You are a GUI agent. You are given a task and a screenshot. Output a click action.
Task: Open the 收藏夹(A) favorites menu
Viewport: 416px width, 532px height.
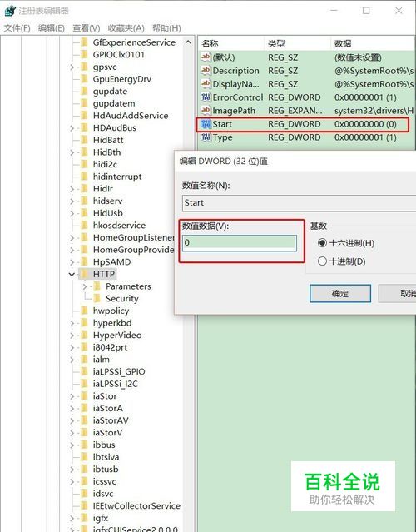[126, 28]
